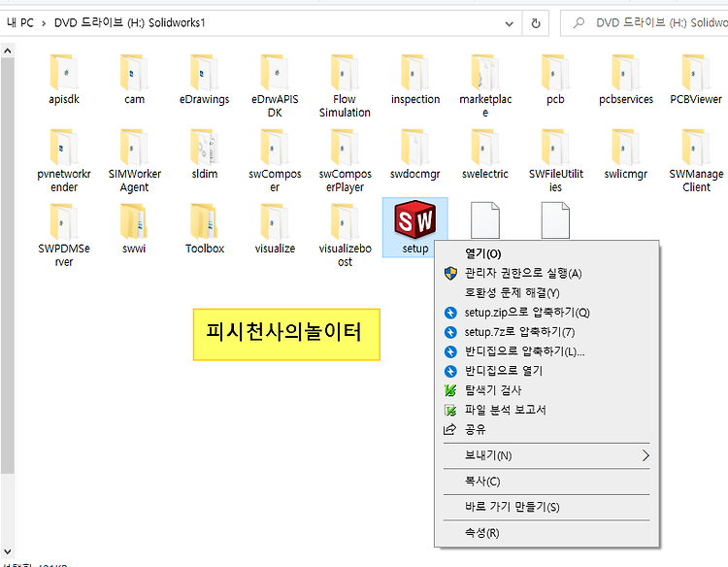
Task: Select the PCBViewer folder
Action: pyautogui.click(x=696, y=80)
